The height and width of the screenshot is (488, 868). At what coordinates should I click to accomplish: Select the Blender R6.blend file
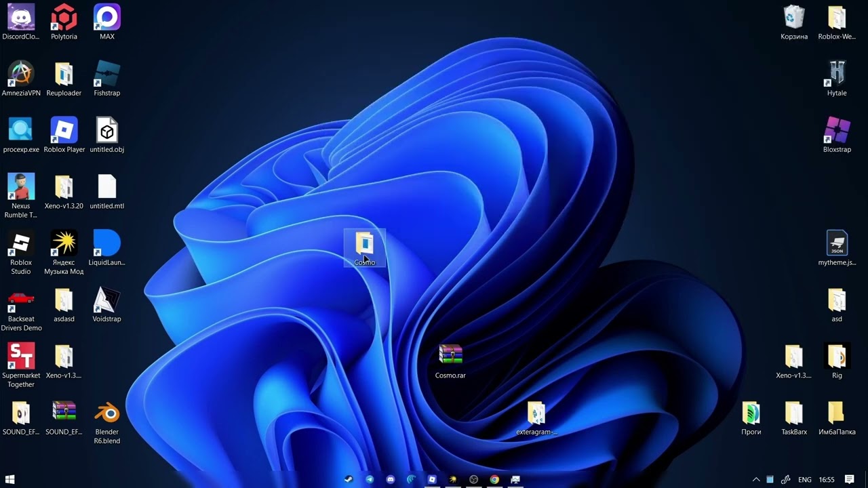pyautogui.click(x=107, y=422)
